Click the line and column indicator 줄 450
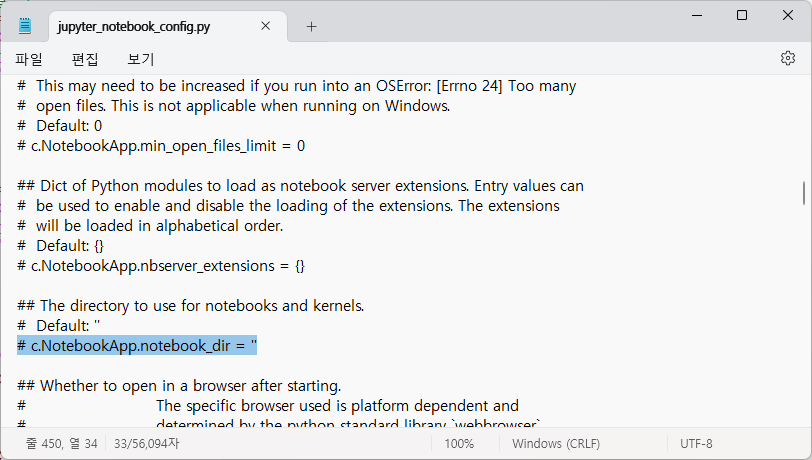812x460 pixels. click(x=62, y=443)
